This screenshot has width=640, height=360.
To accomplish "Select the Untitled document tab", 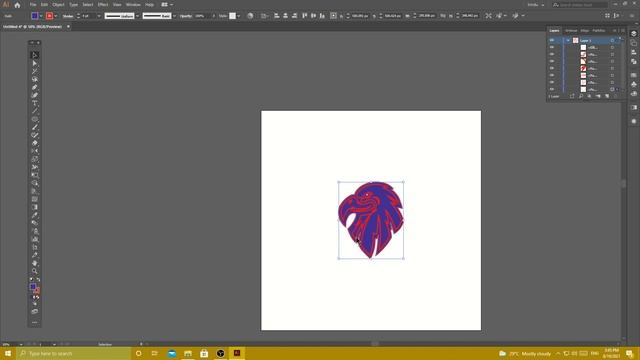I will pos(33,27).
